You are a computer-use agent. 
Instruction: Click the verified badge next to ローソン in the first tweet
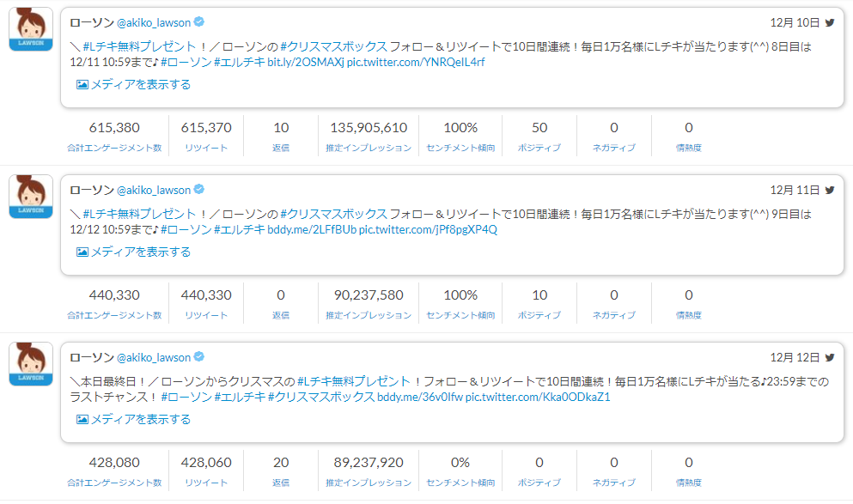(198, 24)
